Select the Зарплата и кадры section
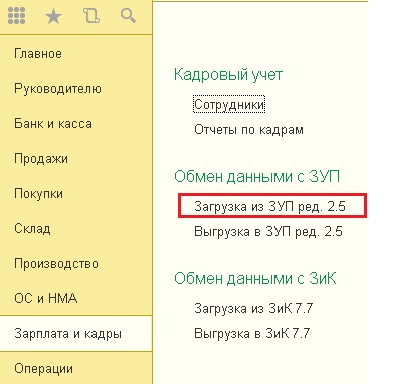This screenshot has height=384, width=394. coord(76,333)
